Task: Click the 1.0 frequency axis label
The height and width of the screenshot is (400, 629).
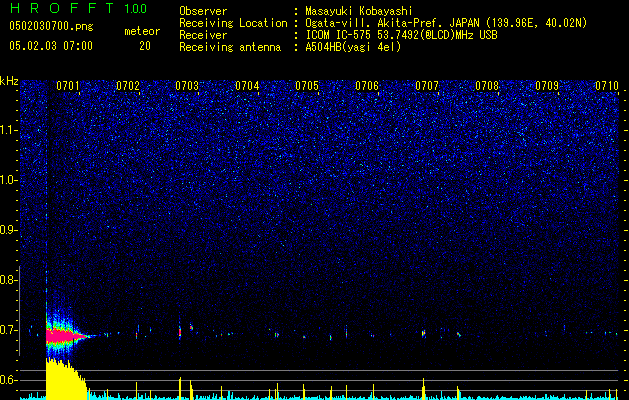Action: click(x=8, y=180)
